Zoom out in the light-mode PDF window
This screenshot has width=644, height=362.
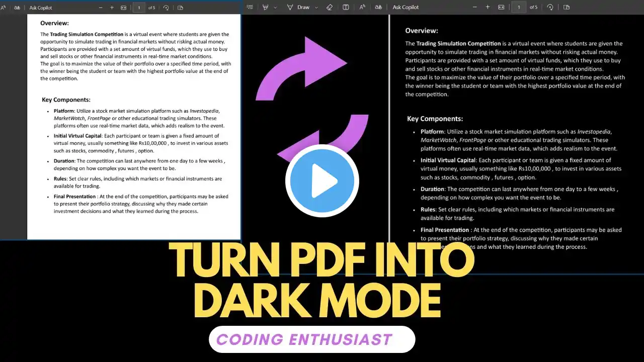click(101, 8)
